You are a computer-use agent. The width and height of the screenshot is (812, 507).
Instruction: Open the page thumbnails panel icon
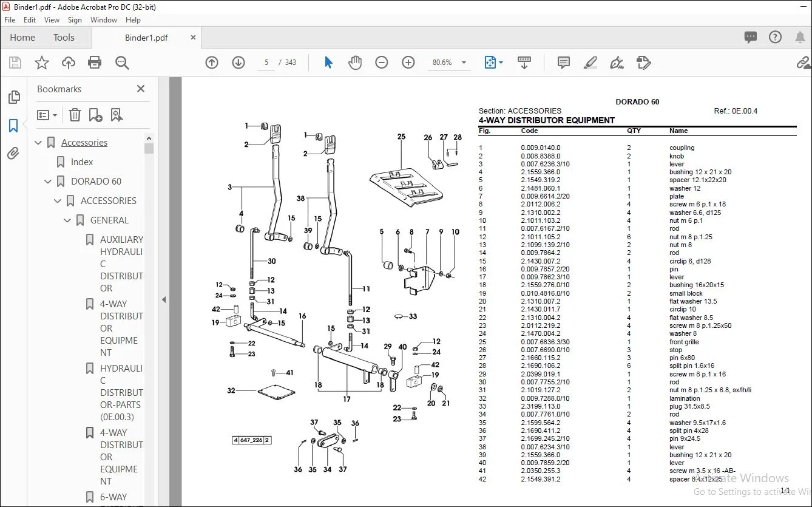tap(13, 98)
